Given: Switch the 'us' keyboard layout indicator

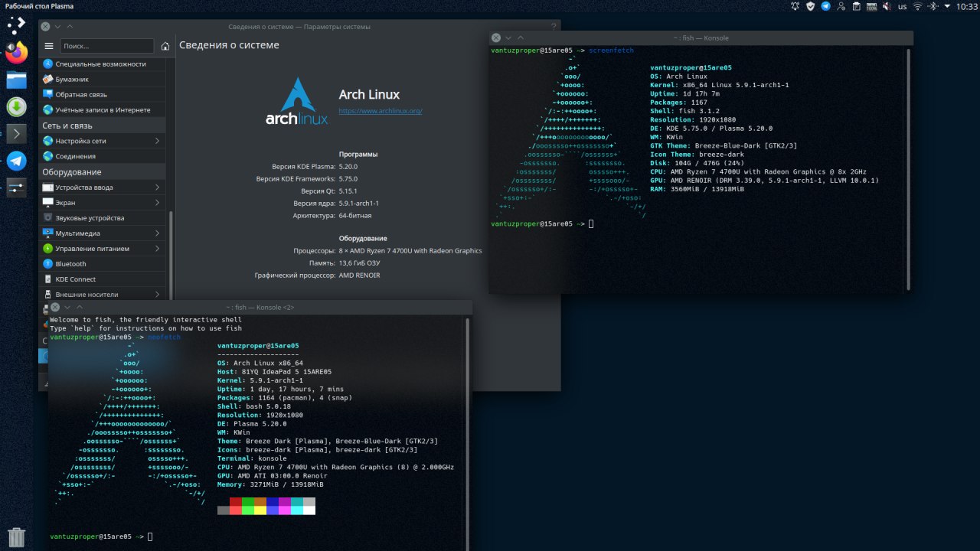Looking at the screenshot, I should tap(903, 6).
